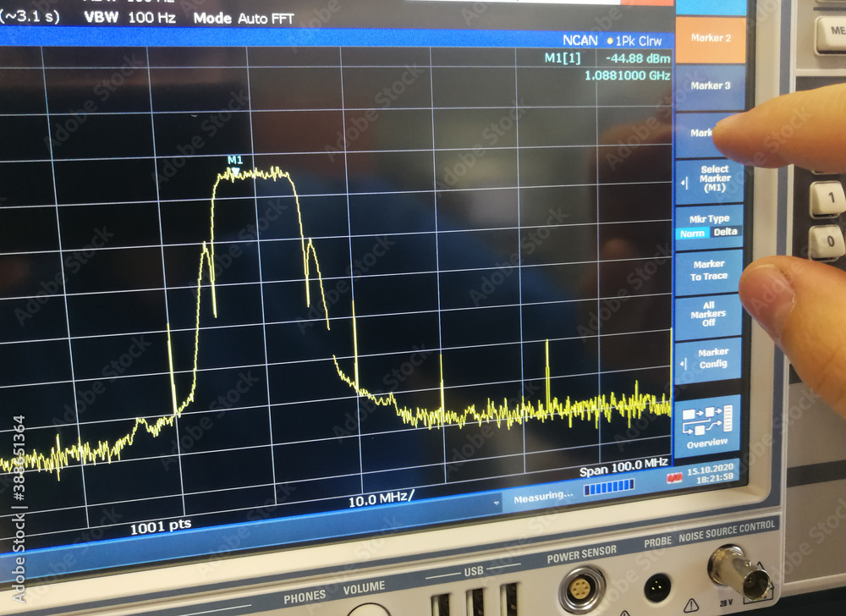The image size is (846, 616).
Task: Click the Noise Source Control BNC connector
Action: (739, 573)
